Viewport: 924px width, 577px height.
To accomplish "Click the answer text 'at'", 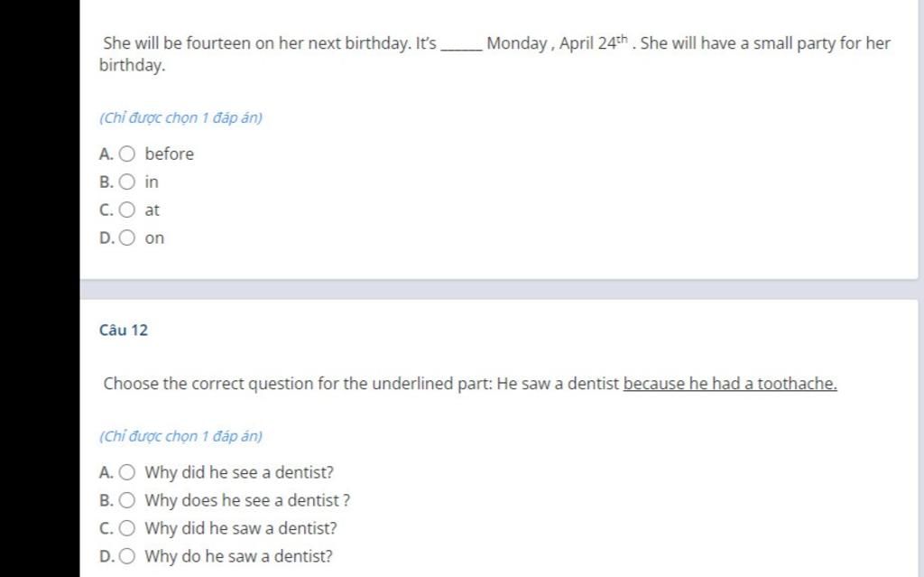I will pyautogui.click(x=152, y=210).
